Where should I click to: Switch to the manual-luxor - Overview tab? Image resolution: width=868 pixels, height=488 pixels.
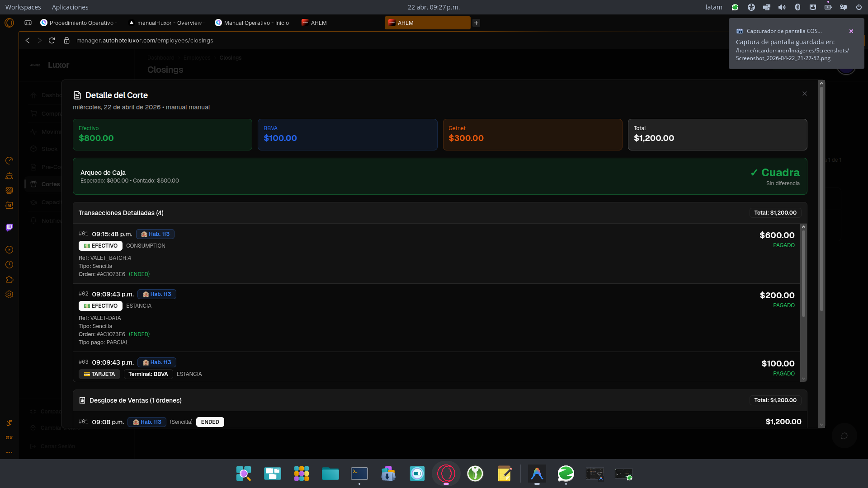click(x=166, y=23)
